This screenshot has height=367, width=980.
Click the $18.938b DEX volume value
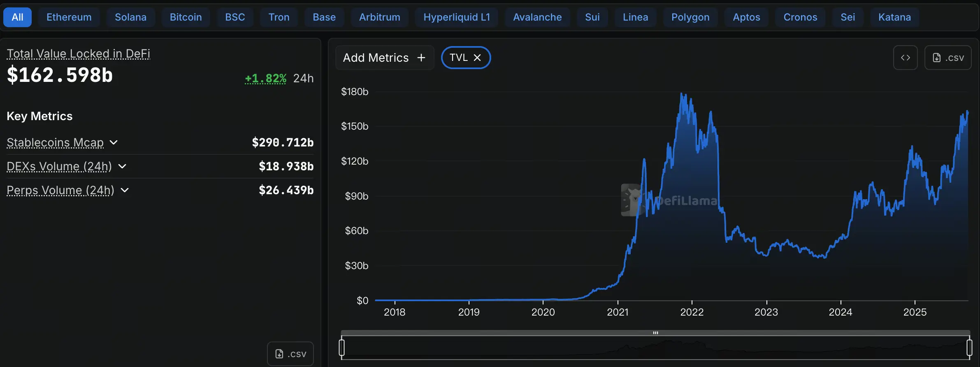coord(286,166)
